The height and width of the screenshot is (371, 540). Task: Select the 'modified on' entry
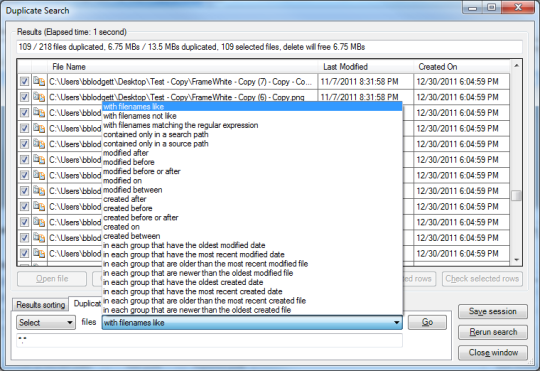(x=252, y=181)
